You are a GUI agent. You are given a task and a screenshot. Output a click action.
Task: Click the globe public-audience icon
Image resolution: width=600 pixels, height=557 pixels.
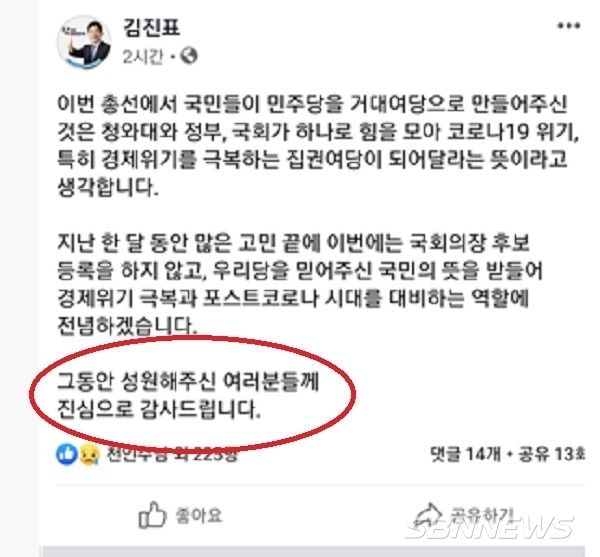coord(189,56)
